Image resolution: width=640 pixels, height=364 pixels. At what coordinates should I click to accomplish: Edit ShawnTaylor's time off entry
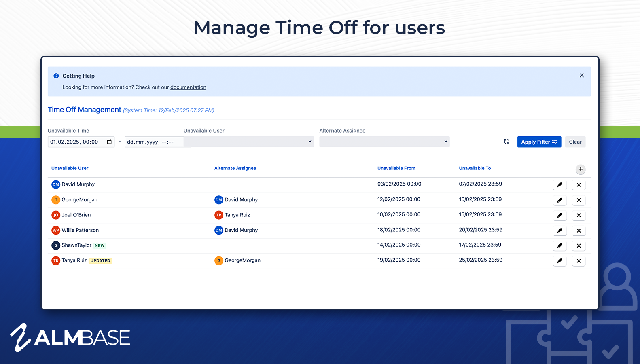[x=559, y=245]
